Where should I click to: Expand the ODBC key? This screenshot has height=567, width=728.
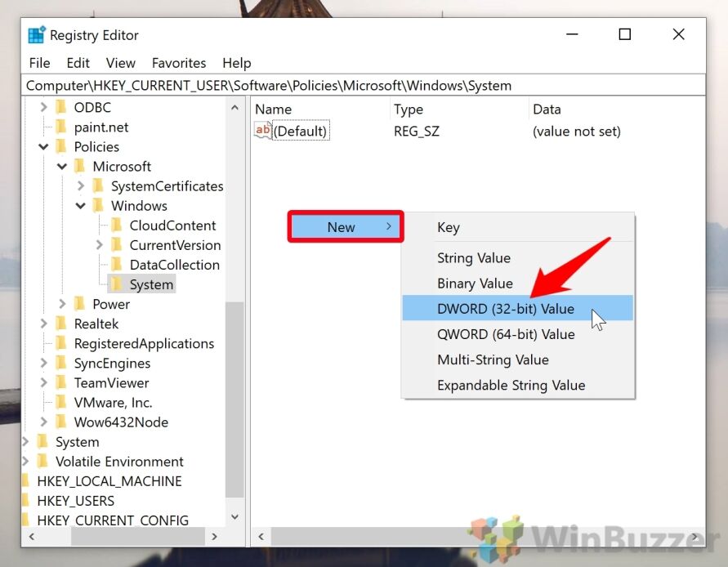[43, 107]
